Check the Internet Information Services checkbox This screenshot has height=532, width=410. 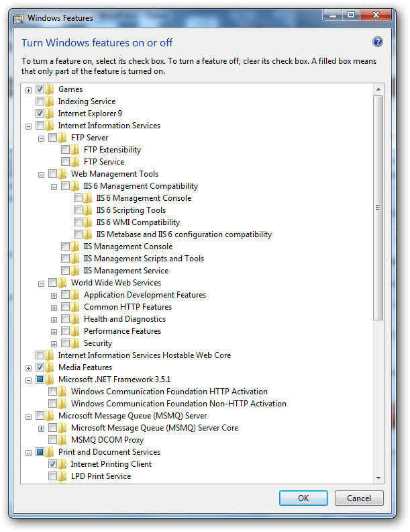click(40, 126)
